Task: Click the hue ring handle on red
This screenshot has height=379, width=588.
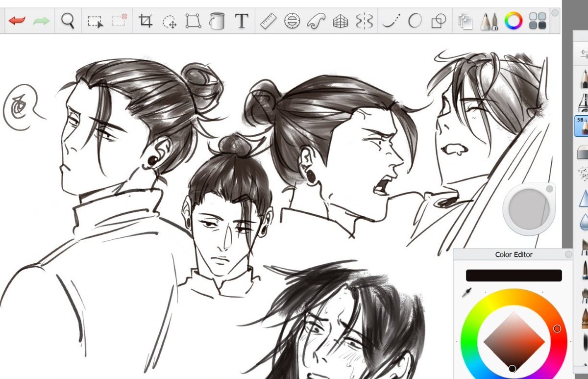Action: click(x=557, y=329)
